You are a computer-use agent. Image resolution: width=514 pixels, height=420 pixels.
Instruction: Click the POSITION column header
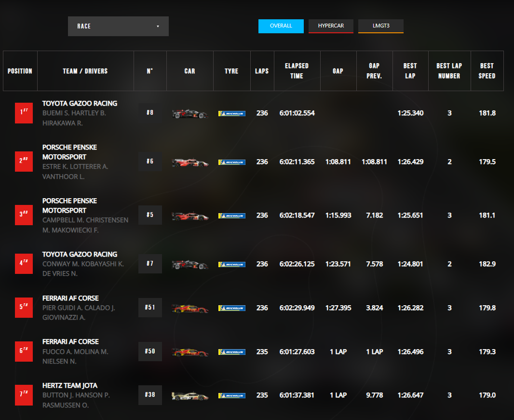tap(20, 71)
